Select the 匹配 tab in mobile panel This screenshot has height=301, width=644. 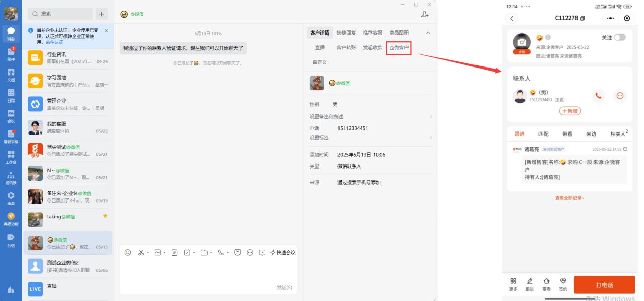543,134
